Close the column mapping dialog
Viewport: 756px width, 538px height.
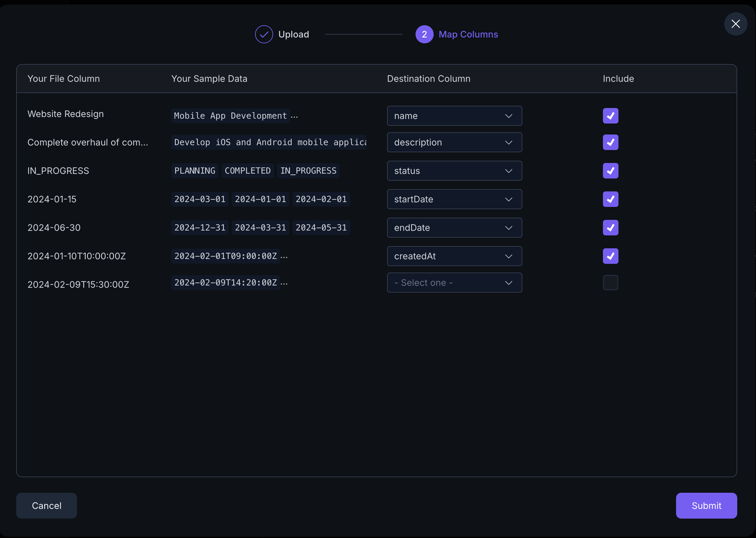[x=735, y=24]
